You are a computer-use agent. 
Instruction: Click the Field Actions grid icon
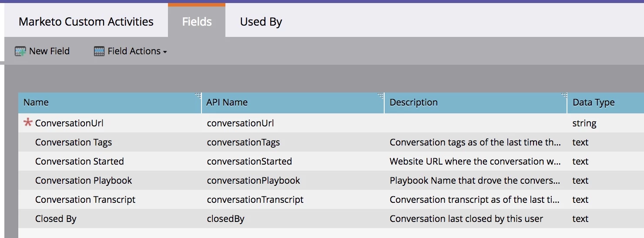click(x=99, y=51)
